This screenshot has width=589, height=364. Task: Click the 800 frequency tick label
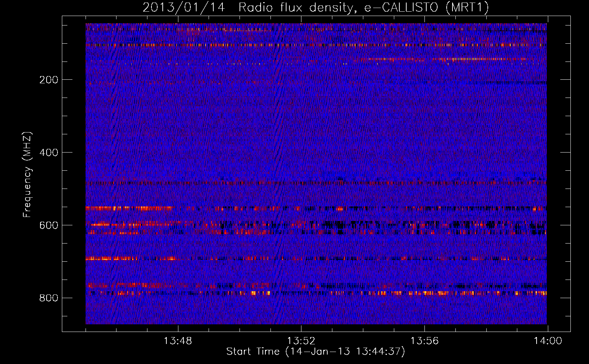coord(49,298)
